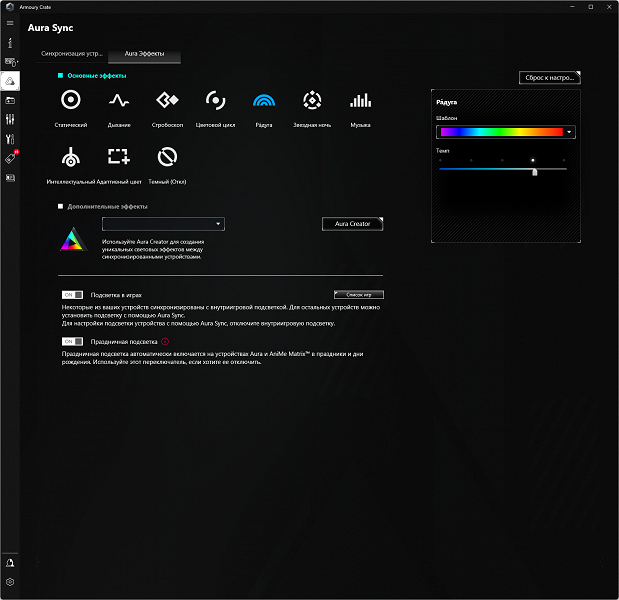Viewport: 619px width, 600px height.
Task: Open Scenario Profiles sliders icon
Action: point(10,120)
